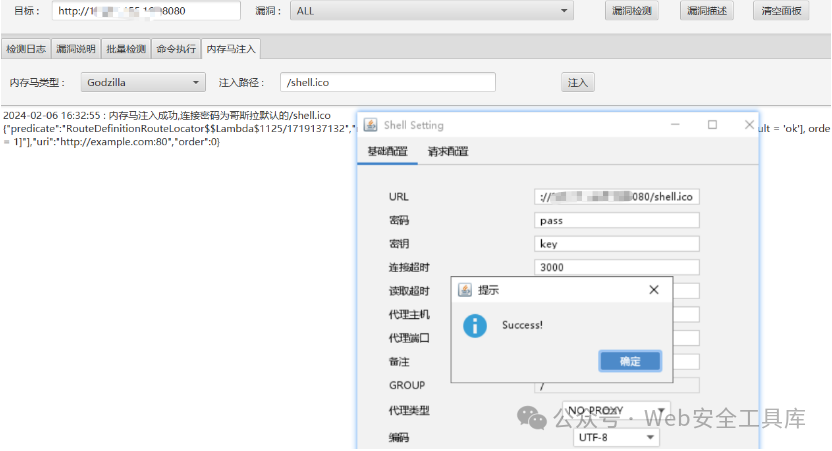Close the Shell Setting window

coord(749,125)
